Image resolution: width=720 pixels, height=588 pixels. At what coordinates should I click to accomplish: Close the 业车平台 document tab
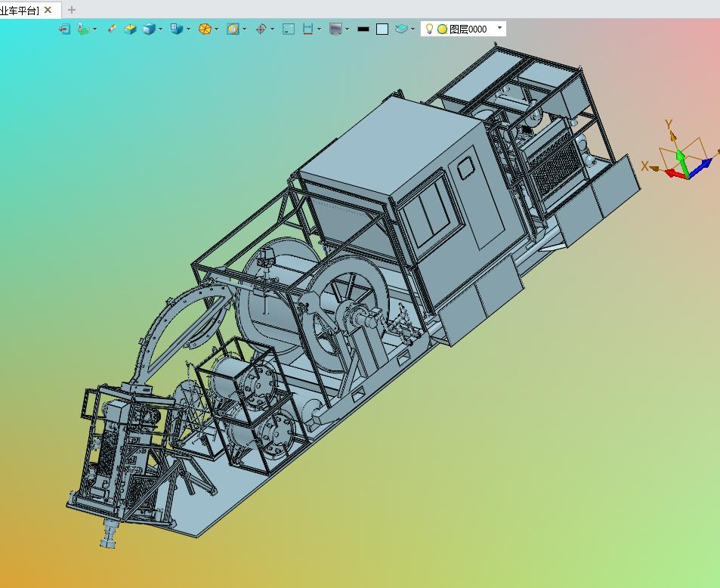48,10
